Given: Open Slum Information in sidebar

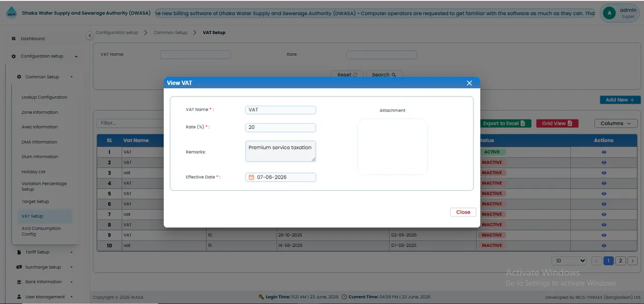Looking at the screenshot, I should [40, 157].
